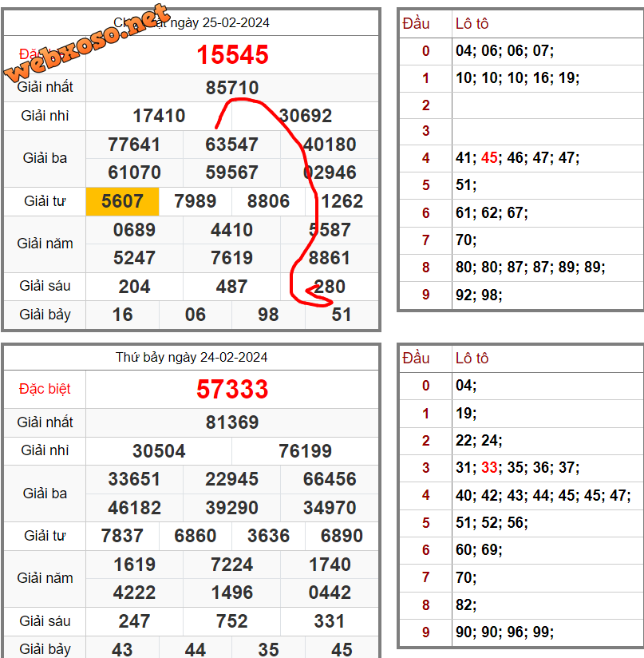
Task: Select third prize number 63547
Action: 232,145
